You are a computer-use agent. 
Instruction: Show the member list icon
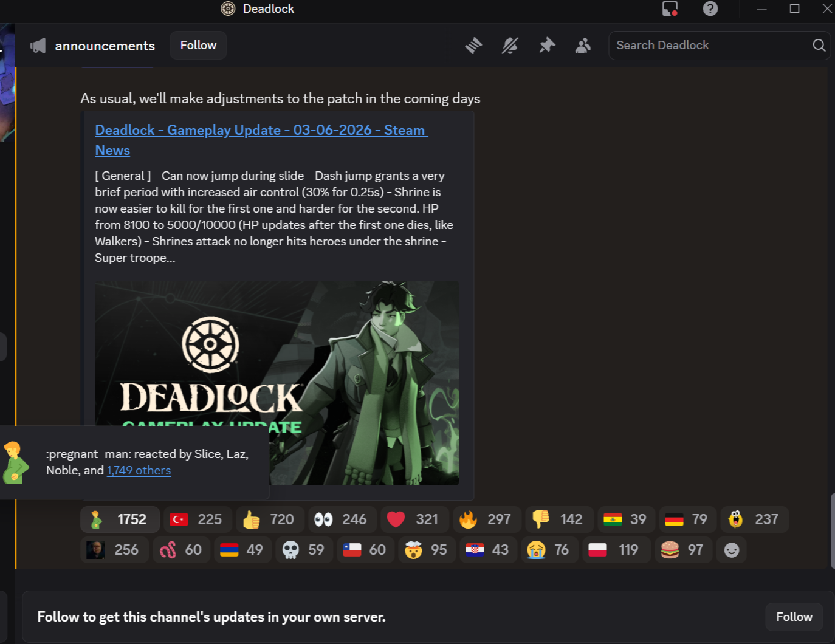tap(583, 46)
